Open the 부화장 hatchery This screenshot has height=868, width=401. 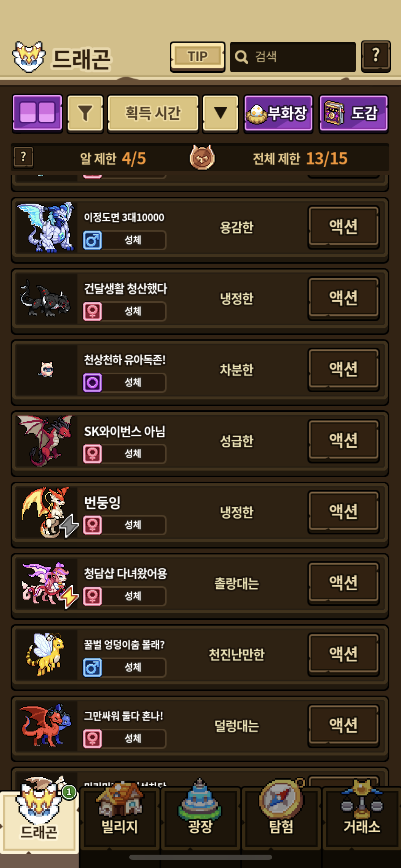click(278, 113)
